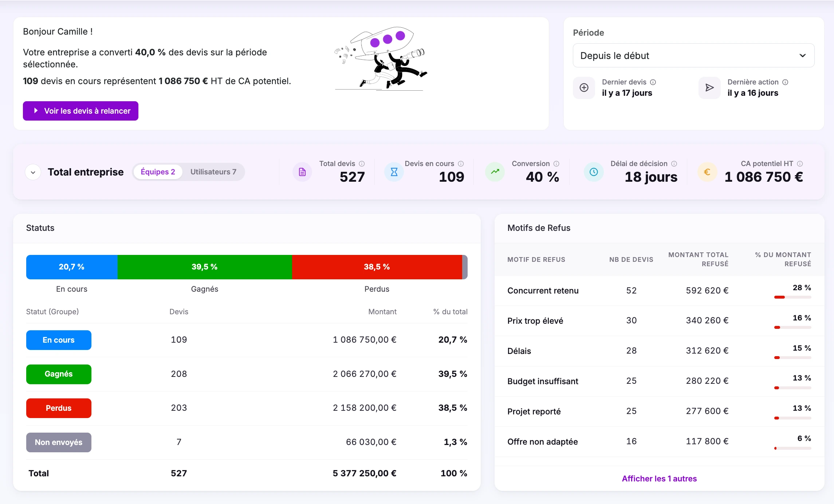Click info icon beside Devis en cours label
Image resolution: width=834 pixels, height=504 pixels.
coord(461,164)
